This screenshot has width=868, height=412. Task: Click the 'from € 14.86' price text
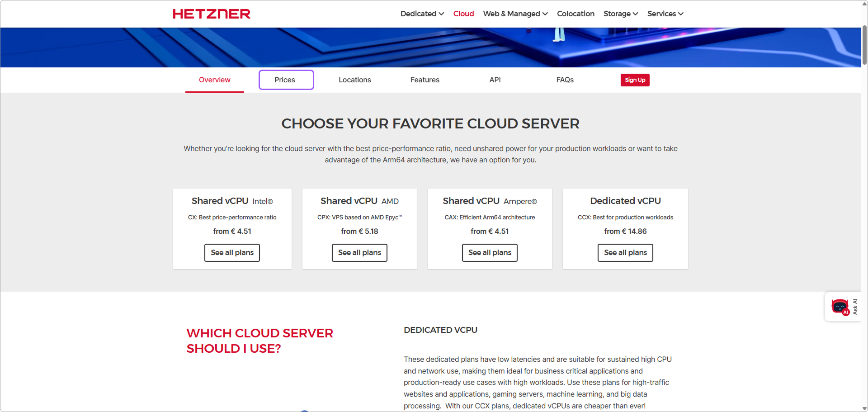point(625,232)
